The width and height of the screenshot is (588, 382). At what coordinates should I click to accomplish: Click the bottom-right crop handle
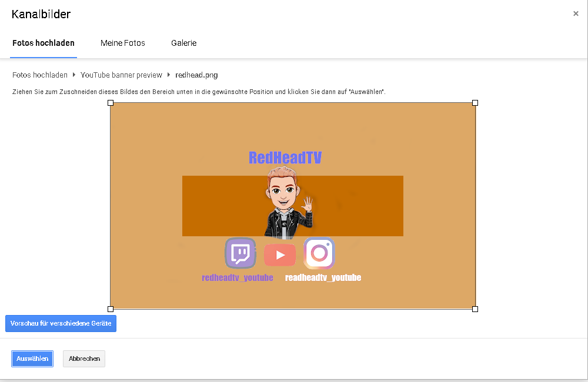[475, 309]
